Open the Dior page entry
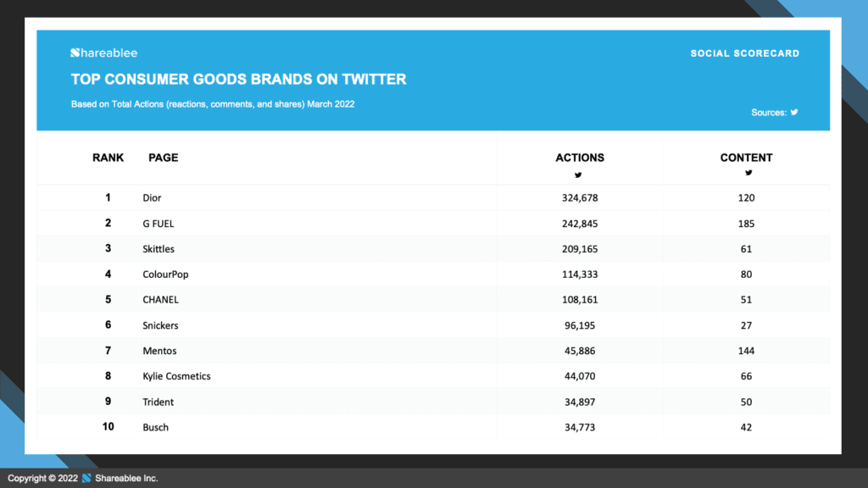Viewport: 868px width, 488px height. click(x=152, y=198)
